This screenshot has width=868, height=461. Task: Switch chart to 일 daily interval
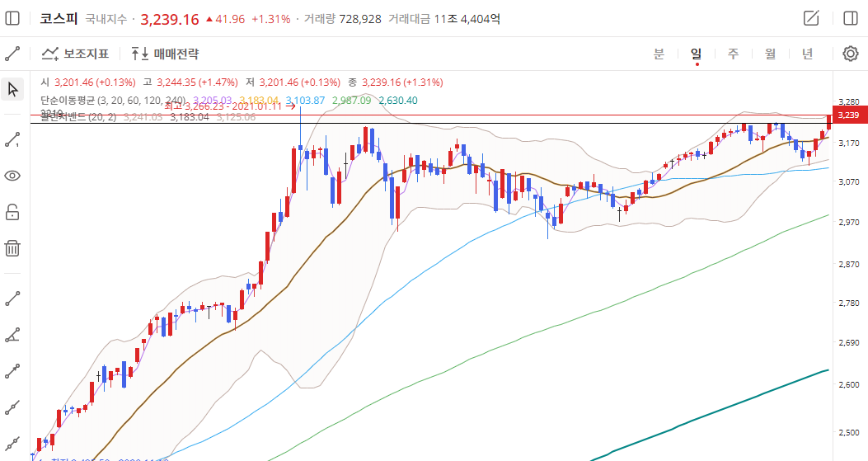[696, 54]
